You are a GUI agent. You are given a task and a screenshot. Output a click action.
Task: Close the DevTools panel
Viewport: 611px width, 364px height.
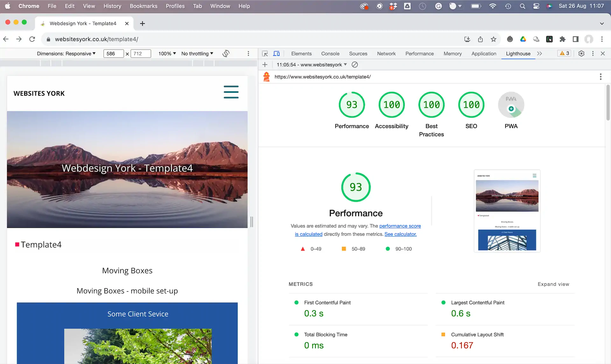click(603, 53)
